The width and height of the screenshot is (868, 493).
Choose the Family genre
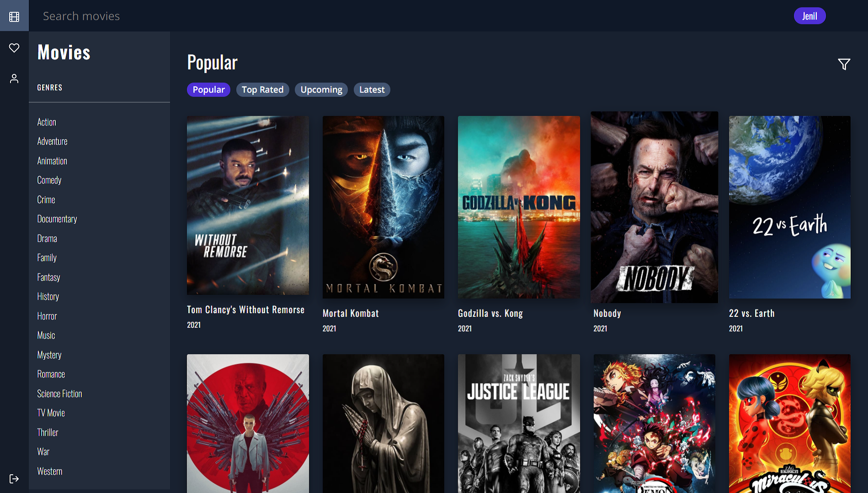[47, 258]
